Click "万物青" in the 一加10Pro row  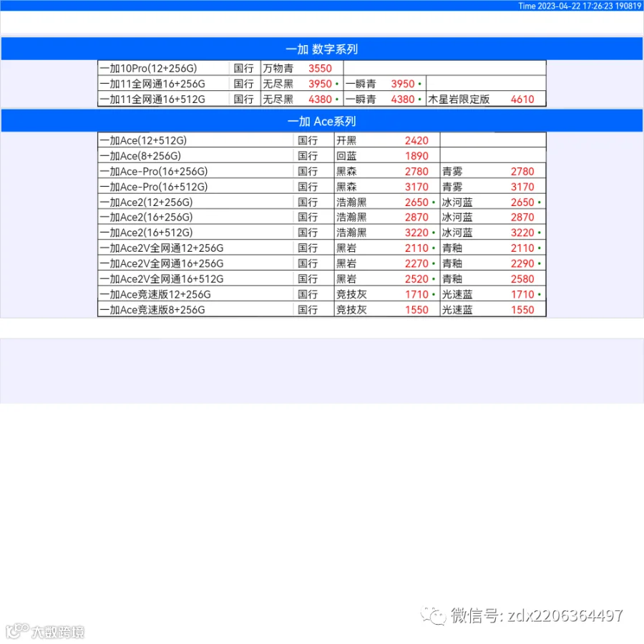tap(278, 68)
